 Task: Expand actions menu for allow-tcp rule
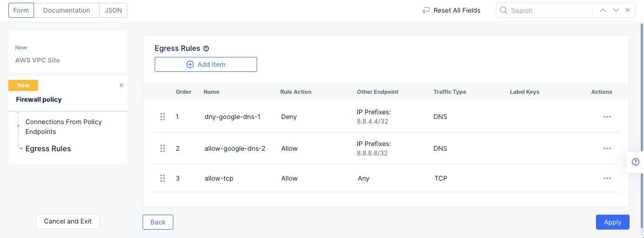[x=607, y=178]
